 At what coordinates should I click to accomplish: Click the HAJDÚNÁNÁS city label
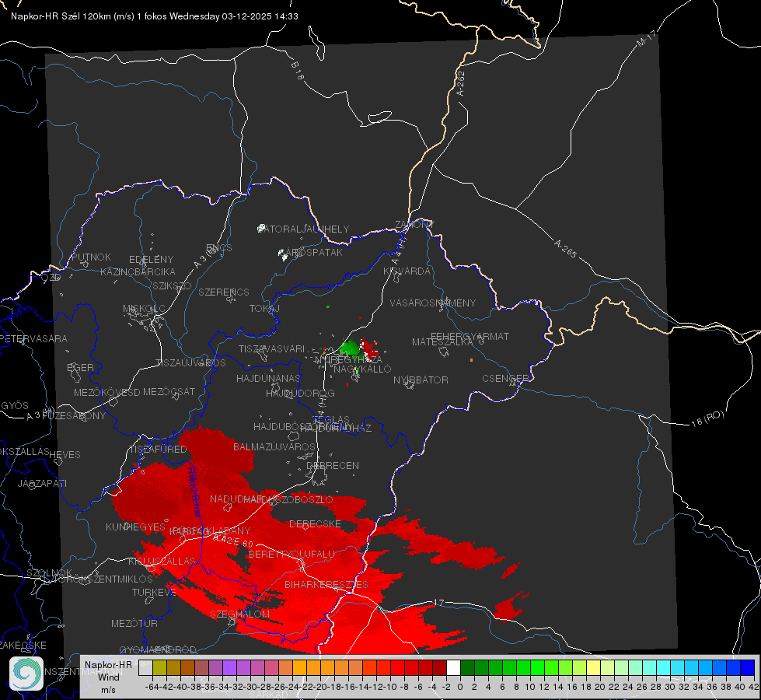pos(268,378)
